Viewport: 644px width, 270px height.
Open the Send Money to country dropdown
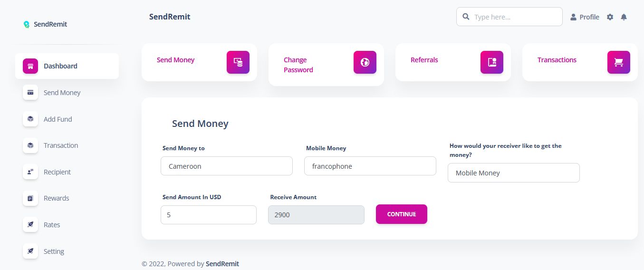coord(227,166)
